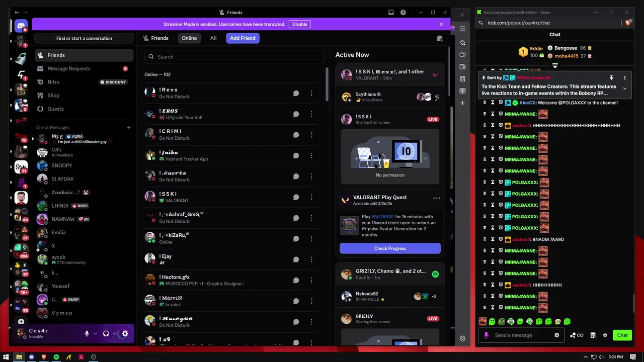Open Youssef direct message

pyautogui.click(x=84, y=286)
